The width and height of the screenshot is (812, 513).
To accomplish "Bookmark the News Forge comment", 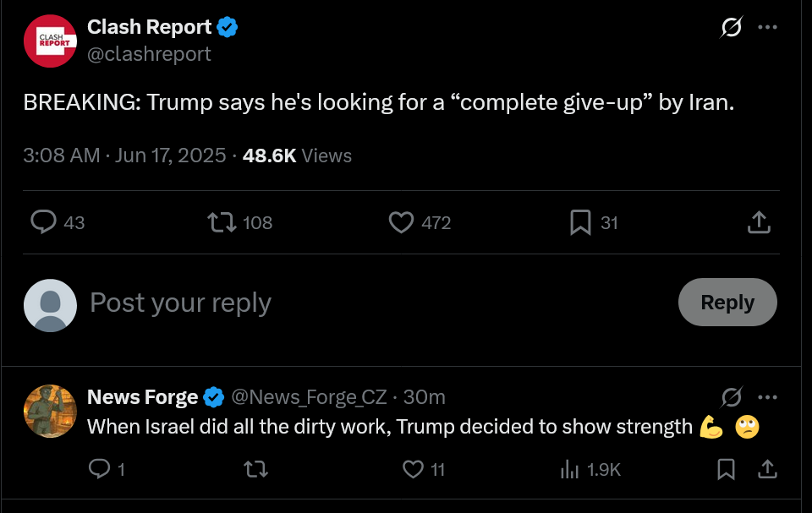I will 726,469.
